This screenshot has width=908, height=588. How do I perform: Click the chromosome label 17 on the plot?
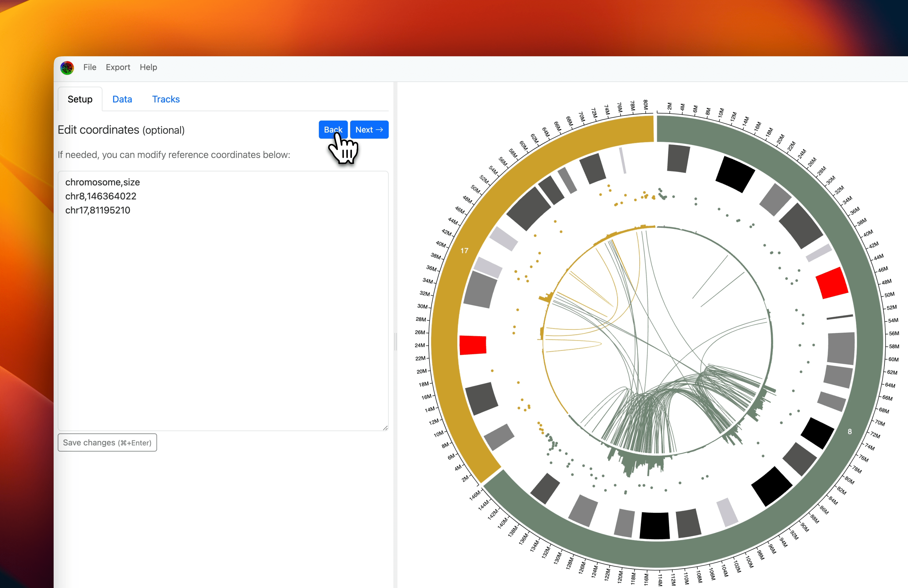coord(465,251)
